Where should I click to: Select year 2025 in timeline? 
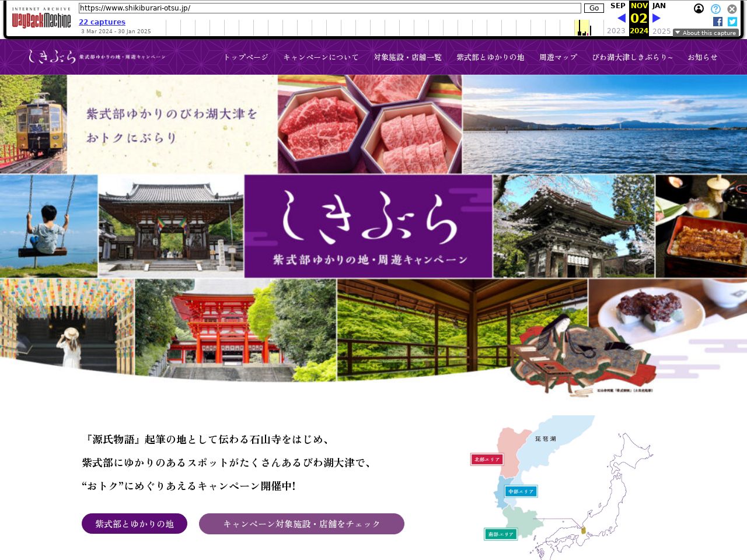point(661,31)
